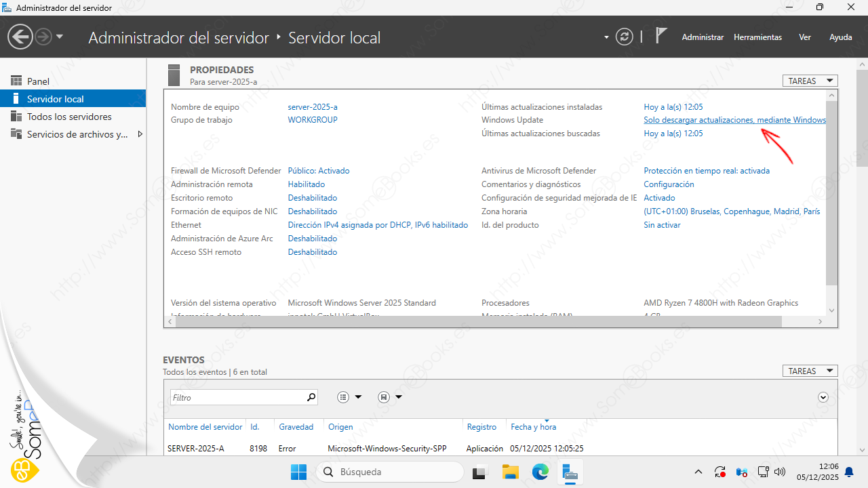Open Server Manager icon in taskbar

pos(570,472)
